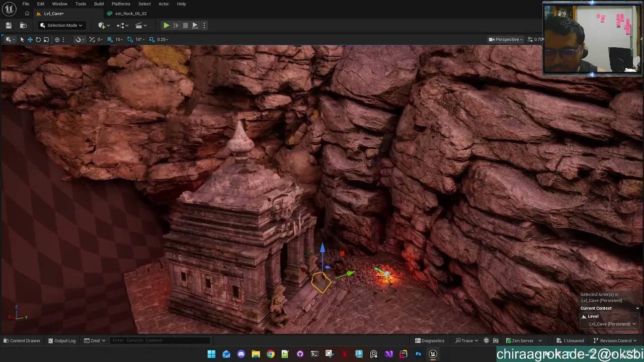Click the Eject from player button

[195, 25]
